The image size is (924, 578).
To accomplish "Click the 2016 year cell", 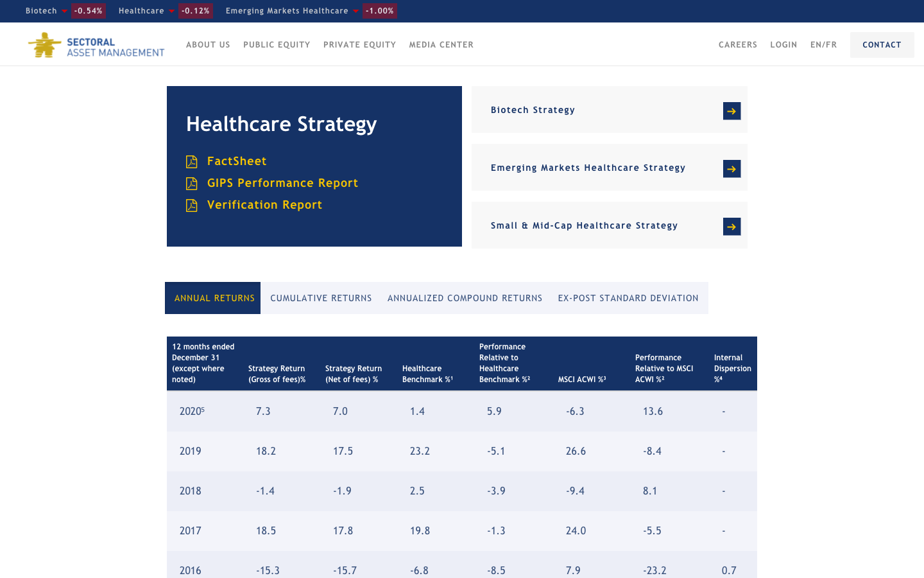I will (191, 570).
